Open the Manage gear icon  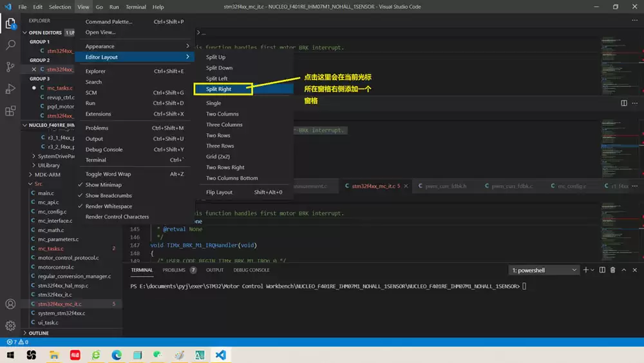tap(10, 326)
